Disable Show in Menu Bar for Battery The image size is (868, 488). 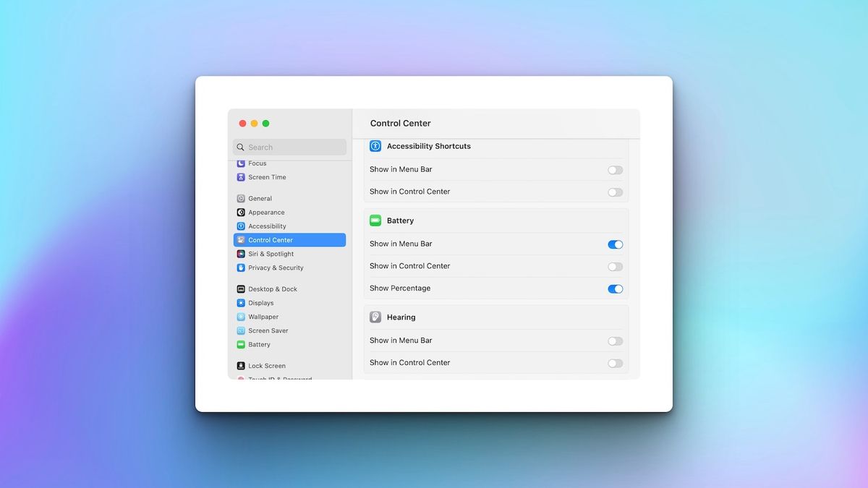click(x=615, y=244)
